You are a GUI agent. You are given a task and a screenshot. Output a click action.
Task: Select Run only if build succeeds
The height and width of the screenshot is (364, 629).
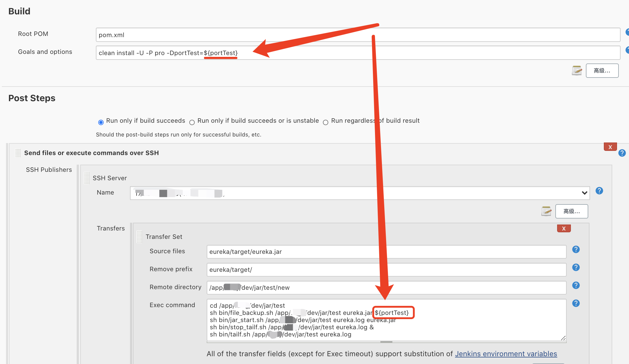click(101, 122)
